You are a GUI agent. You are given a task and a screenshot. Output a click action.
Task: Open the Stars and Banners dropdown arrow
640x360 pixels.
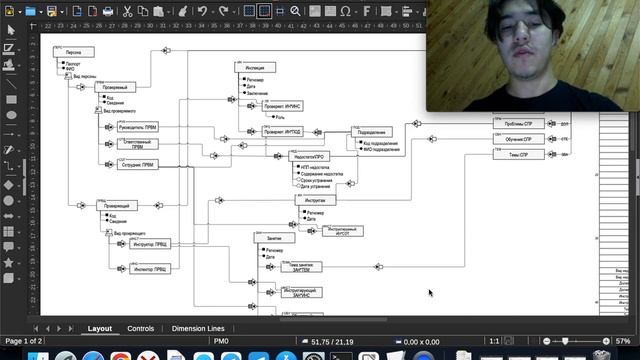click(19, 264)
